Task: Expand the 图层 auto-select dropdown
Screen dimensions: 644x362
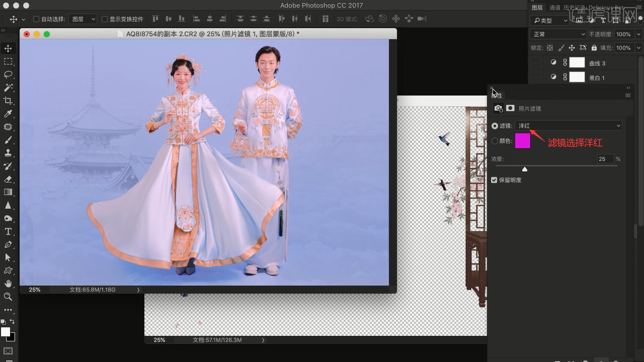Action: (x=83, y=19)
